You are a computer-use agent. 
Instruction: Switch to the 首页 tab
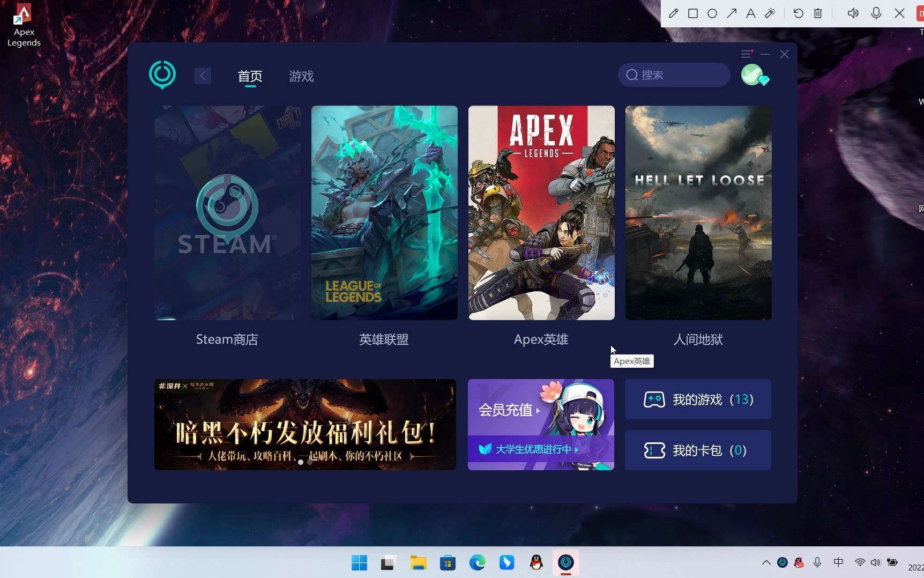[x=250, y=76]
